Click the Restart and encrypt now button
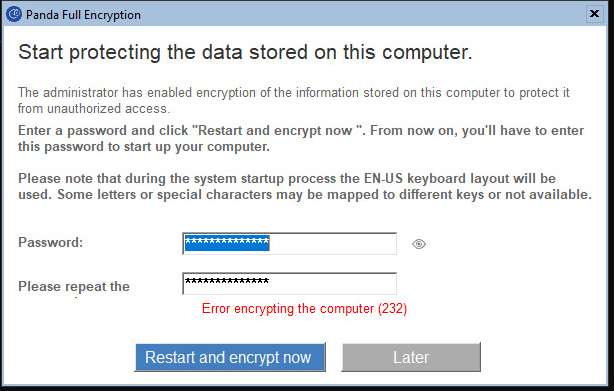This screenshot has width=614, height=391. pos(230,357)
